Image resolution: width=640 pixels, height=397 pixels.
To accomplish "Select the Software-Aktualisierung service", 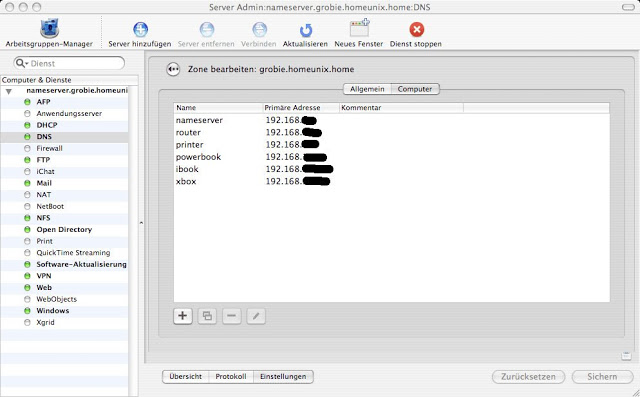I will coord(64,264).
